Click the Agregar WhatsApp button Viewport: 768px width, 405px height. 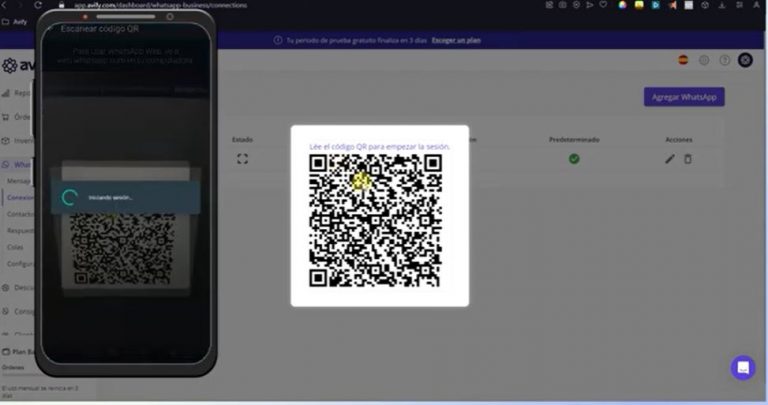[x=684, y=97]
